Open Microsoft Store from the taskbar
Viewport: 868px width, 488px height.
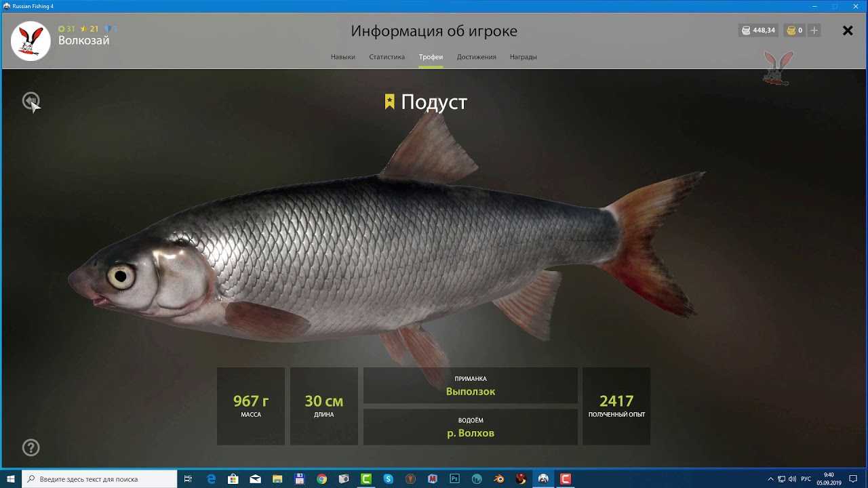[x=233, y=479]
